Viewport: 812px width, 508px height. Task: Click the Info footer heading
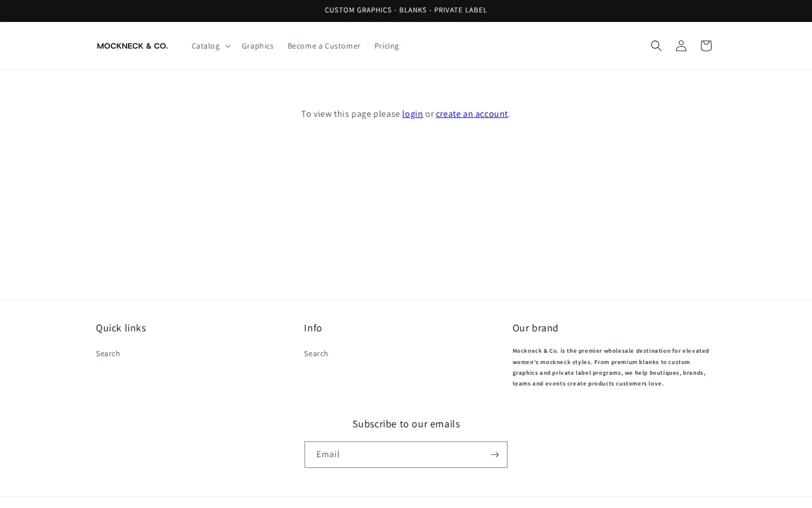point(313,328)
